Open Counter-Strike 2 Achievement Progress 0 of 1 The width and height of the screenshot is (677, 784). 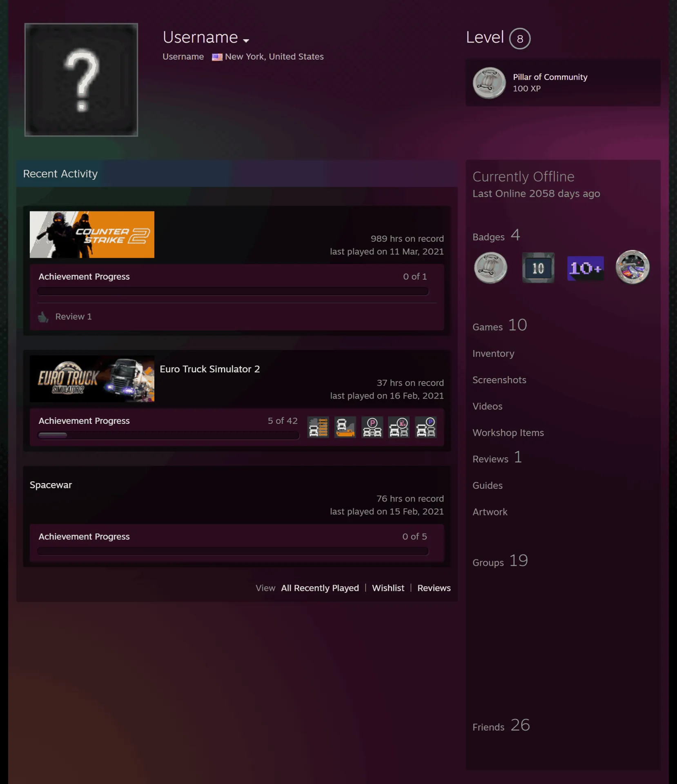pos(233,277)
